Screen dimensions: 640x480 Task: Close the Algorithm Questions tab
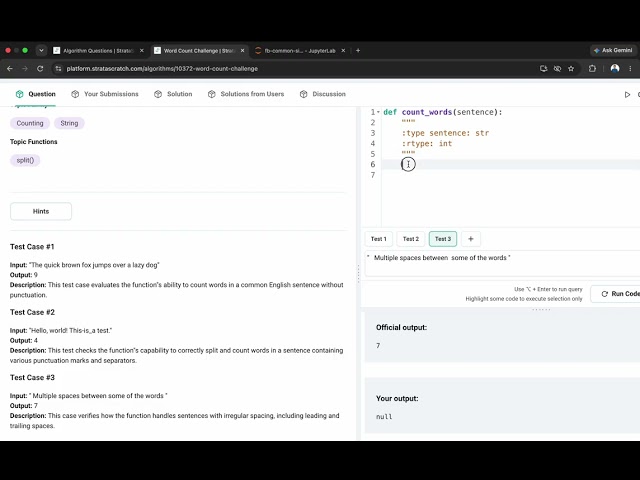point(142,51)
